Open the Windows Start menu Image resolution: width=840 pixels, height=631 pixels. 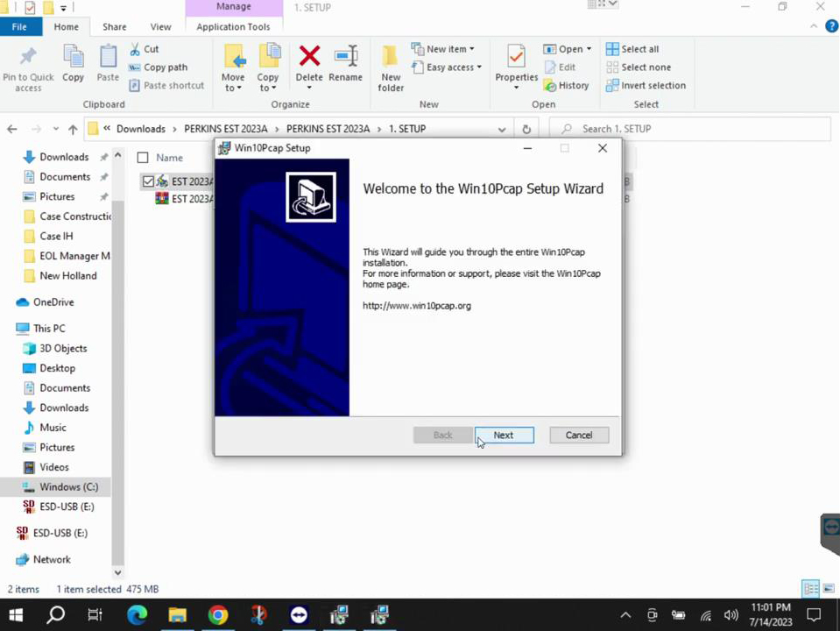pos(16,615)
